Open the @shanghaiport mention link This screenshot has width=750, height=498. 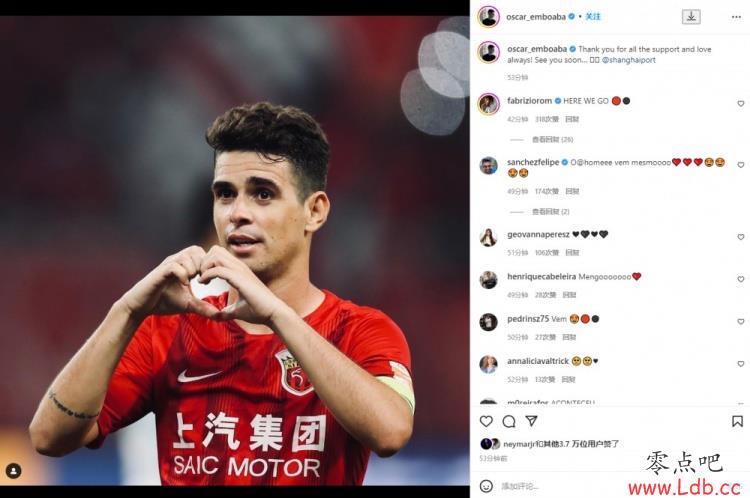629,60
